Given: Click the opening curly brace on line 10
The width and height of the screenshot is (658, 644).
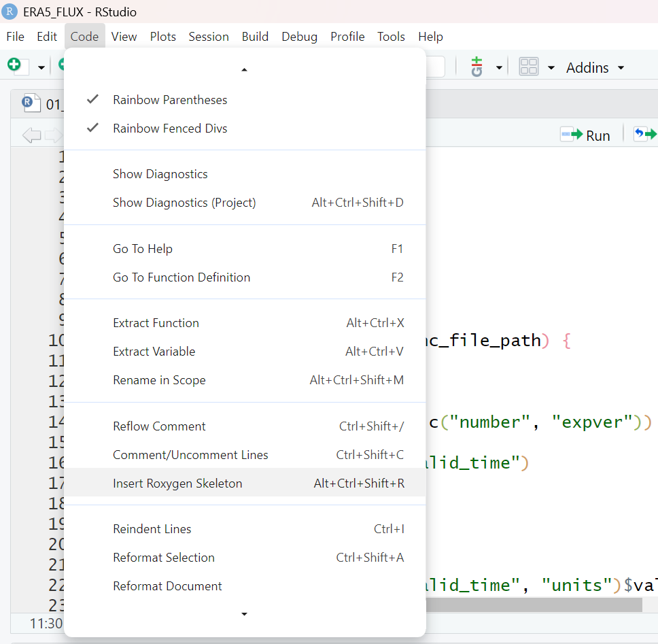Looking at the screenshot, I should click(566, 341).
